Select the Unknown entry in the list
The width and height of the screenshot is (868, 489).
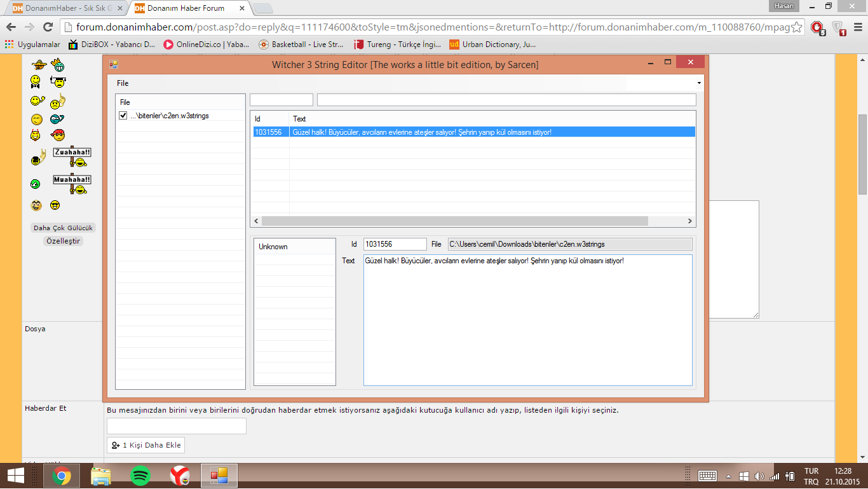[x=294, y=247]
